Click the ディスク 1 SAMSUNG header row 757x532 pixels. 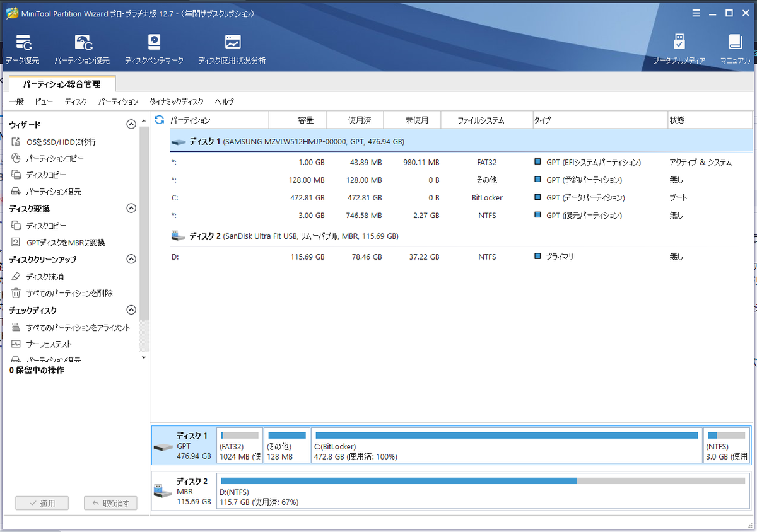(x=461, y=142)
